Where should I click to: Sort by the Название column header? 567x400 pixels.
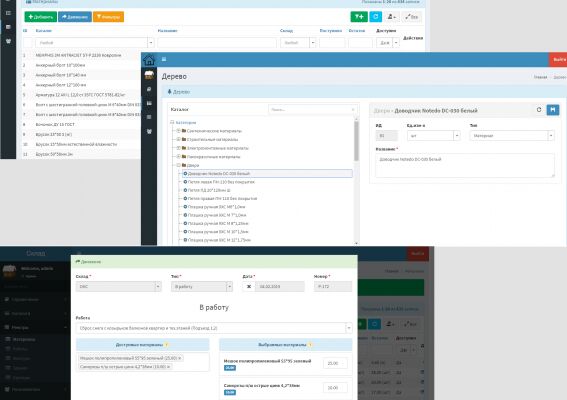coord(167,31)
